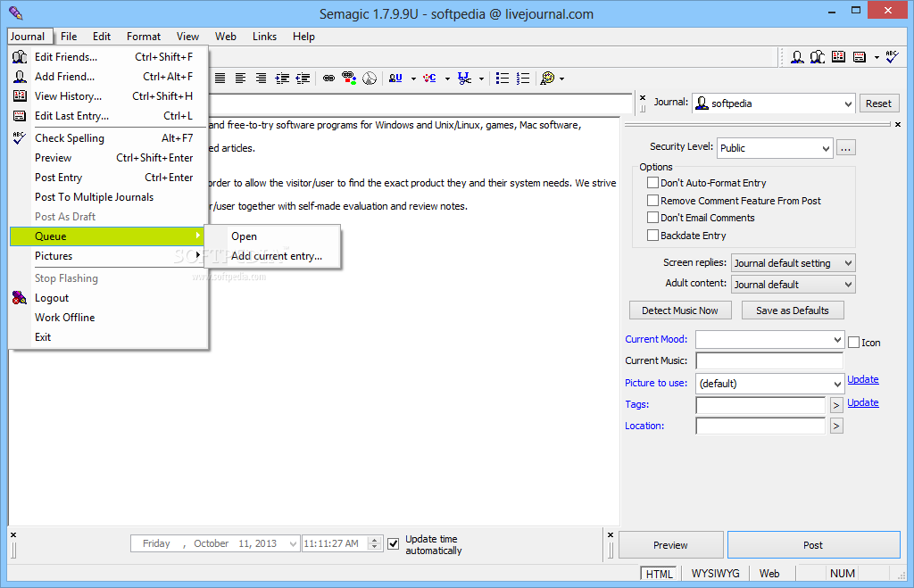Click into the Location input field
The height and width of the screenshot is (588, 914).
760,426
